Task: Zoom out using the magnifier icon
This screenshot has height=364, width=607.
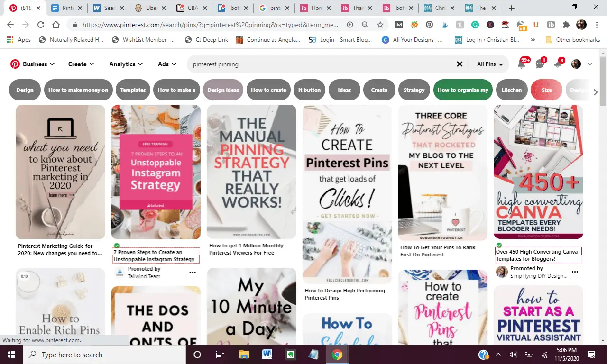Action: tap(365, 25)
